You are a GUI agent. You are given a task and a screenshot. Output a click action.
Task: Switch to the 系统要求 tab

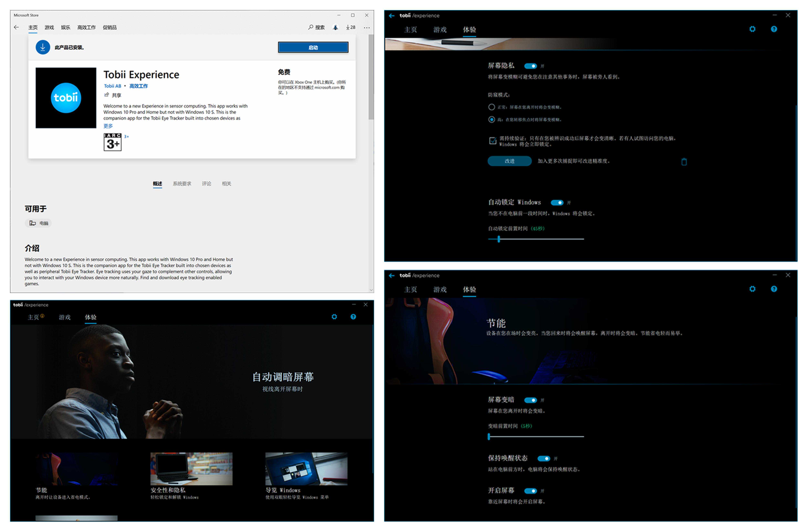182,184
